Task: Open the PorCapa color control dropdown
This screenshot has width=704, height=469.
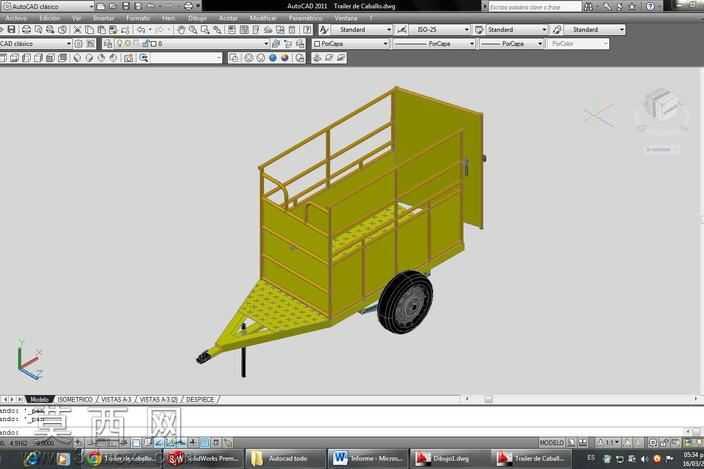Action: (x=351, y=44)
